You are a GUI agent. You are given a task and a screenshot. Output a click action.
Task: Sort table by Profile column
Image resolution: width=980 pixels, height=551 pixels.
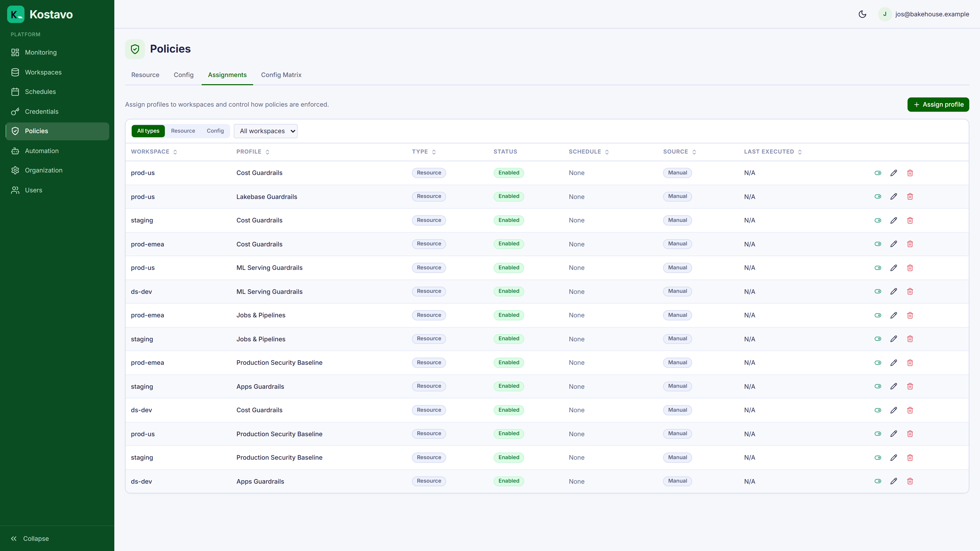[253, 152]
